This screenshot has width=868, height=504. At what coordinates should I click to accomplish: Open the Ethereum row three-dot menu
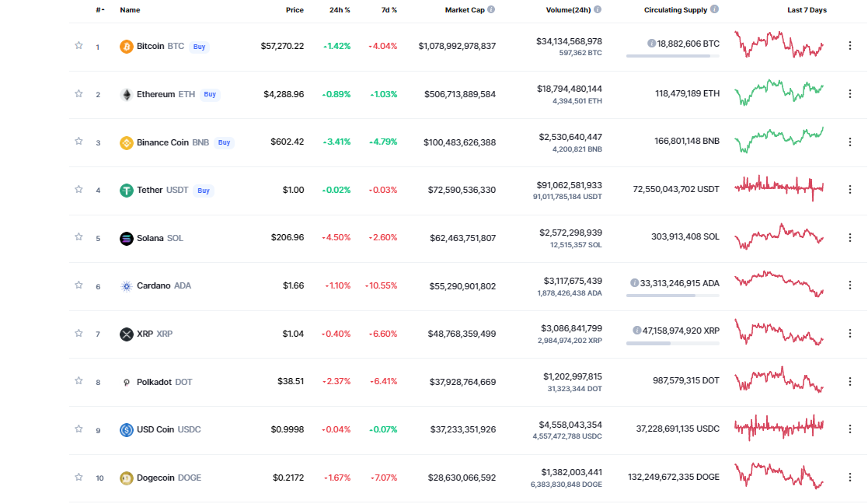tap(849, 94)
